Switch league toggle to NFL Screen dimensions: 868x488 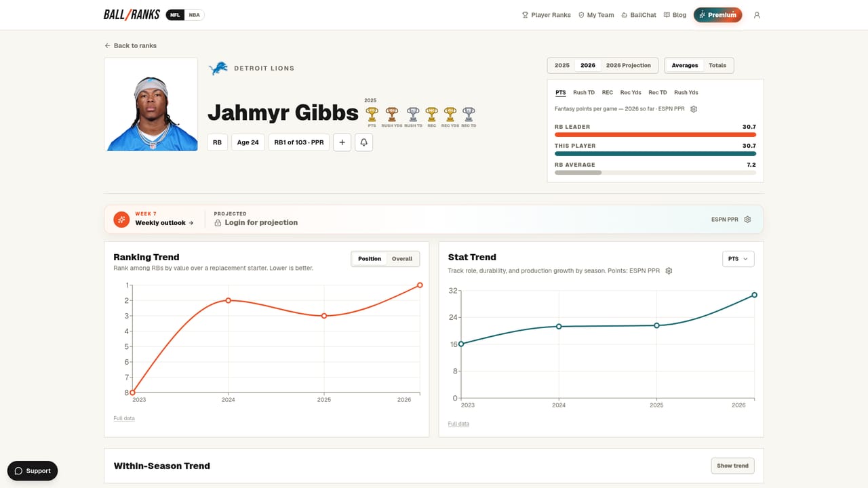175,15
